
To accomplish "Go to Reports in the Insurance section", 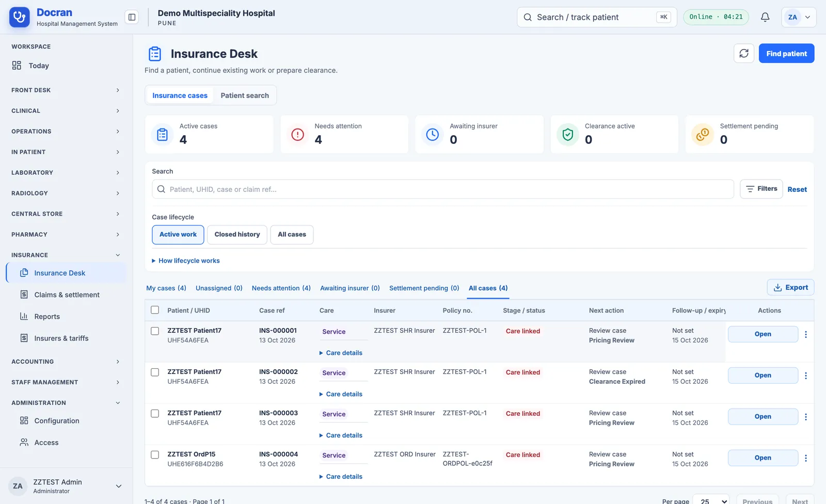I will pyautogui.click(x=47, y=316).
